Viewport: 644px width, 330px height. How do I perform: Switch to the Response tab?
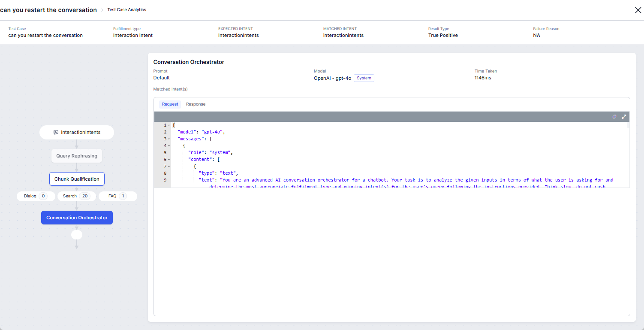196,104
